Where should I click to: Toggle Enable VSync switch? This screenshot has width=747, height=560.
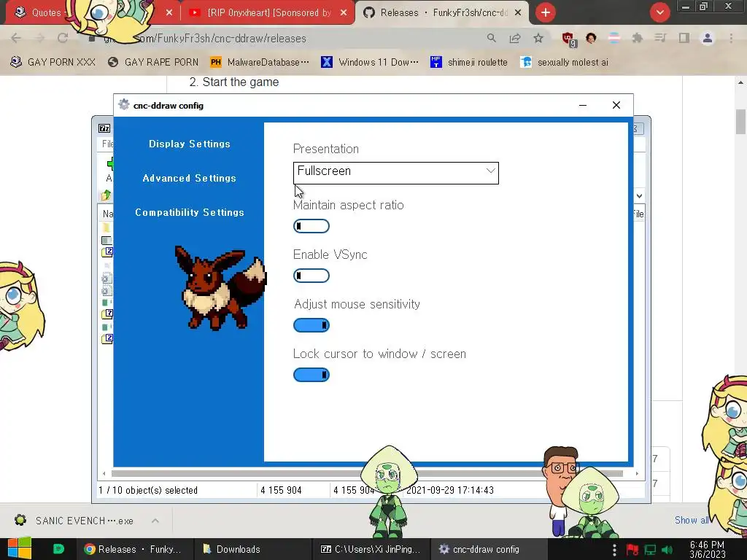tap(311, 276)
